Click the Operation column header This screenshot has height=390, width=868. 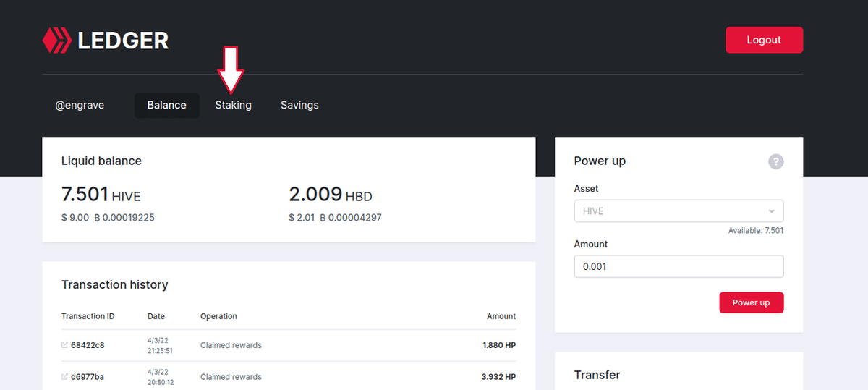218,316
